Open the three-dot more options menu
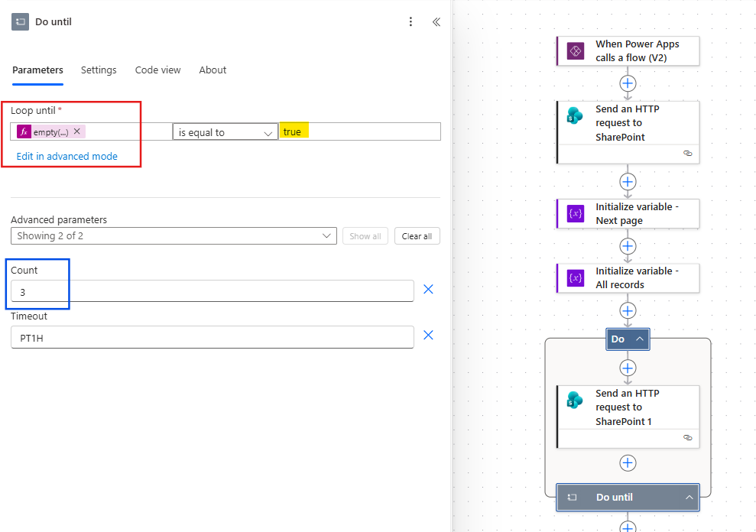Viewport: 756px width, 532px height. (x=410, y=21)
